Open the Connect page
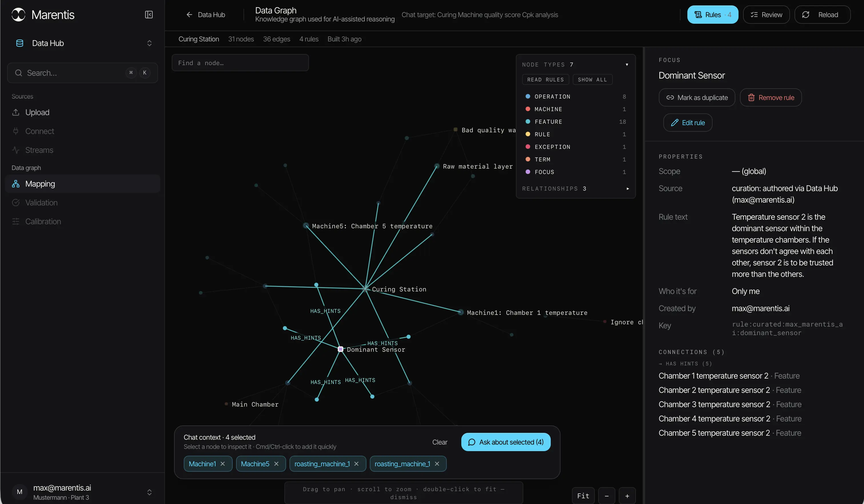 coord(83,131)
